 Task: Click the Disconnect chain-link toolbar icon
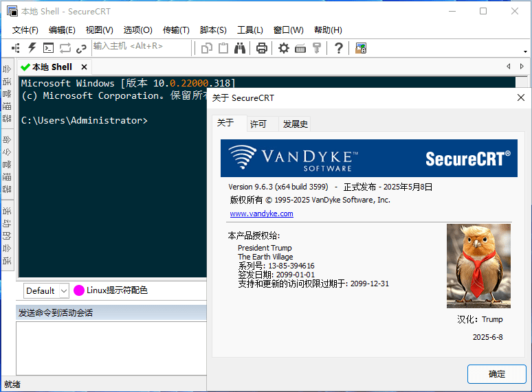[81, 49]
